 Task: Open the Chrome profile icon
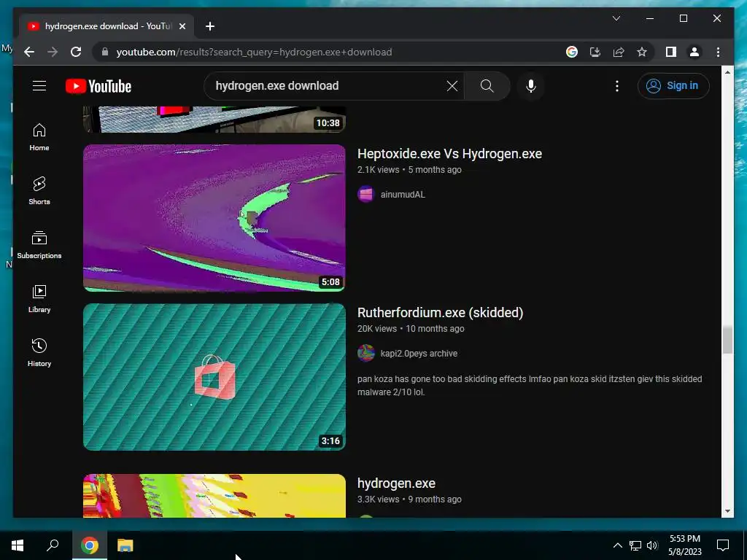[x=694, y=52]
